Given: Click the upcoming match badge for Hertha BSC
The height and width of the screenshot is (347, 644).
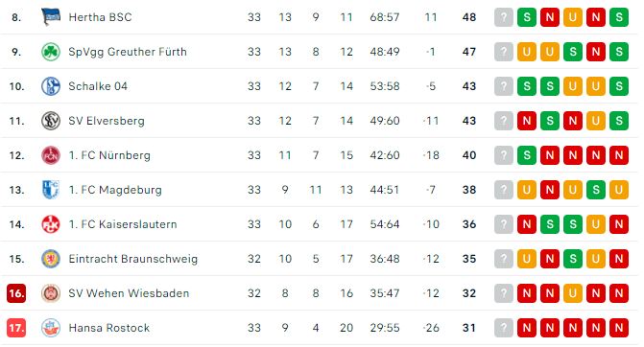Looking at the screenshot, I should [x=504, y=17].
